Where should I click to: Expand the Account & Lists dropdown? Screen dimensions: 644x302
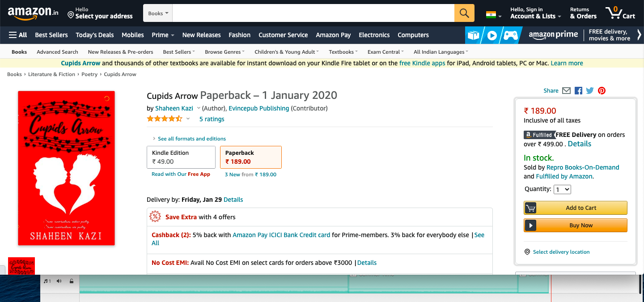point(536,13)
